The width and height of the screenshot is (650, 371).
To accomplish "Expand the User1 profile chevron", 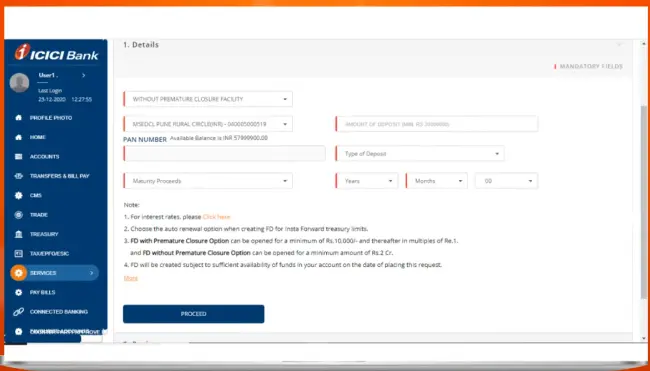I will click(83, 75).
